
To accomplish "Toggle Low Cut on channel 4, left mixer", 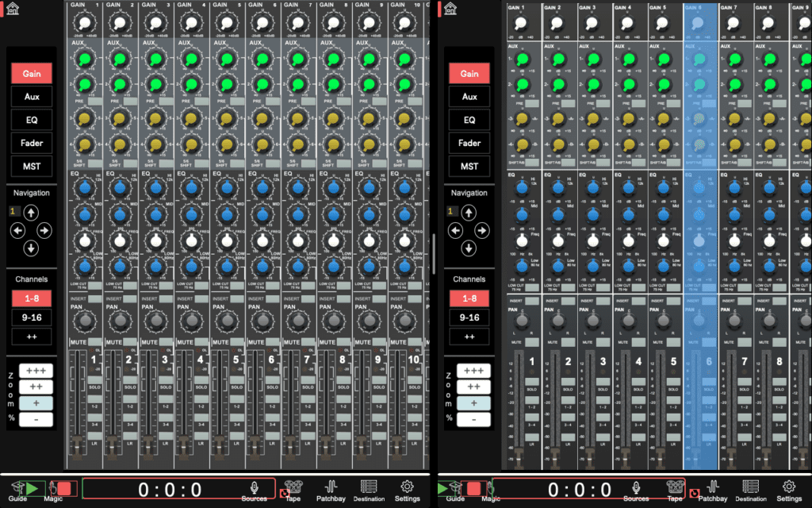I will (x=201, y=285).
